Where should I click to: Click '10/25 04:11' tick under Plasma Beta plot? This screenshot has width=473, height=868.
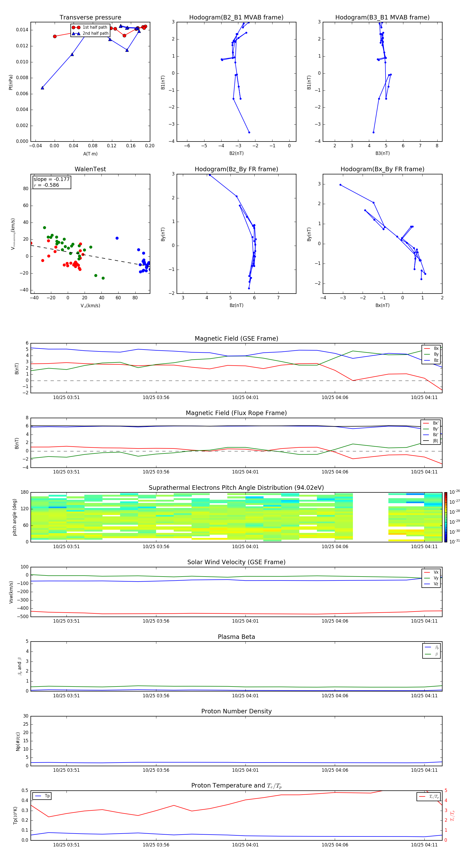point(424,695)
